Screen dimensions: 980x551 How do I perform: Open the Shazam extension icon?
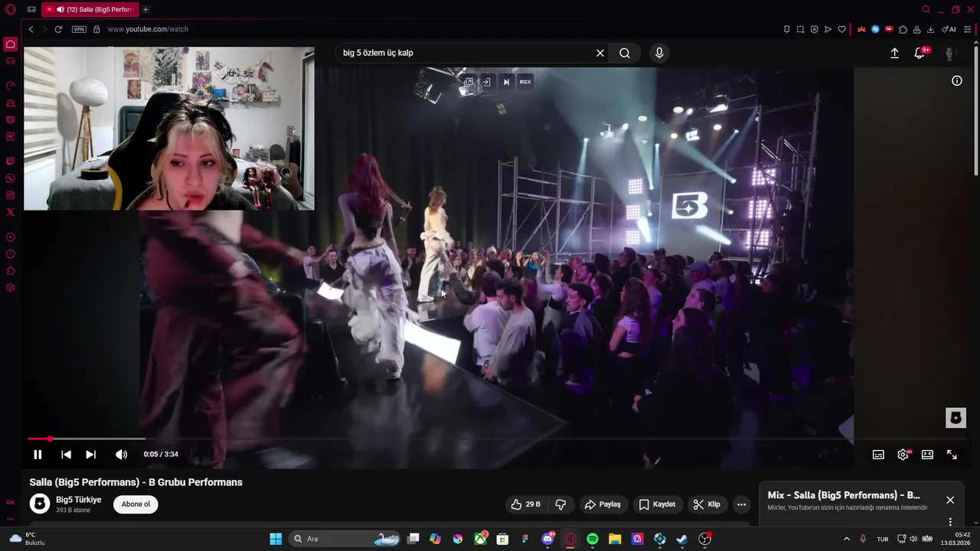click(875, 29)
